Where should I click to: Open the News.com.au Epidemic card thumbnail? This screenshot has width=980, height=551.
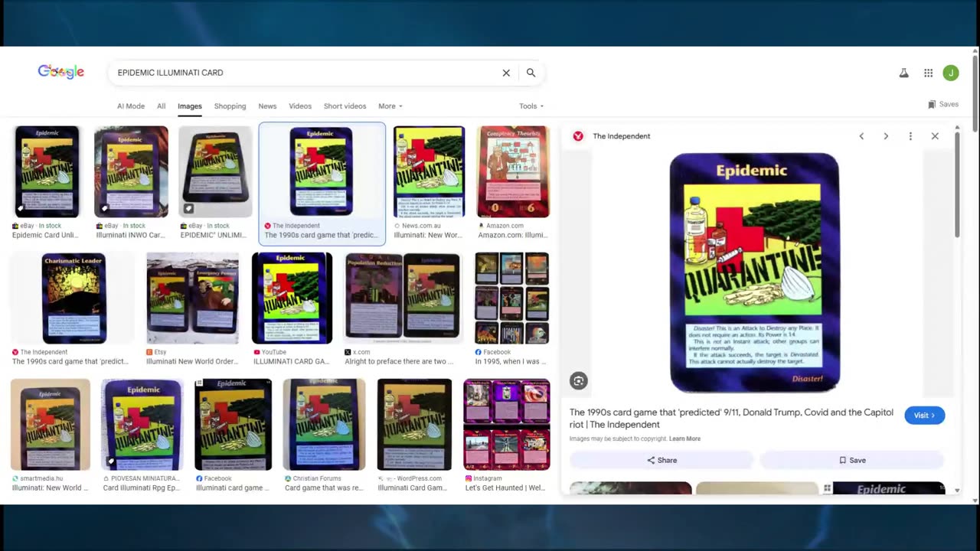pyautogui.click(x=429, y=171)
